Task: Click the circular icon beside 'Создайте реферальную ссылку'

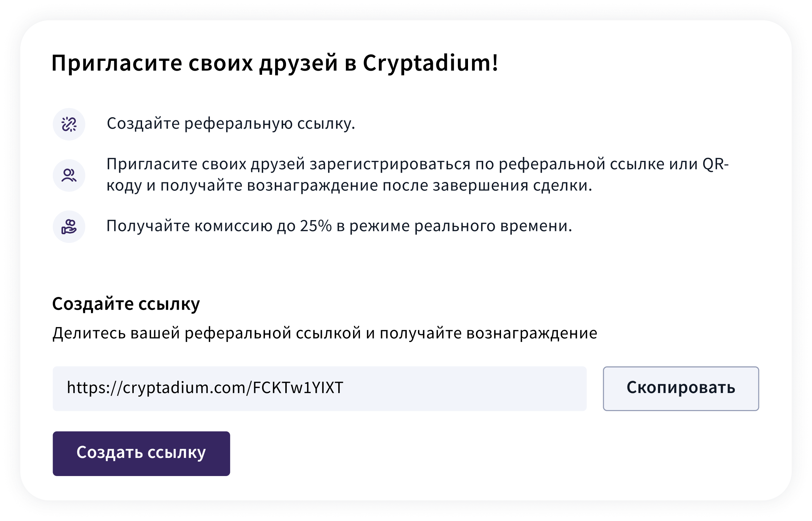Action: [69, 124]
